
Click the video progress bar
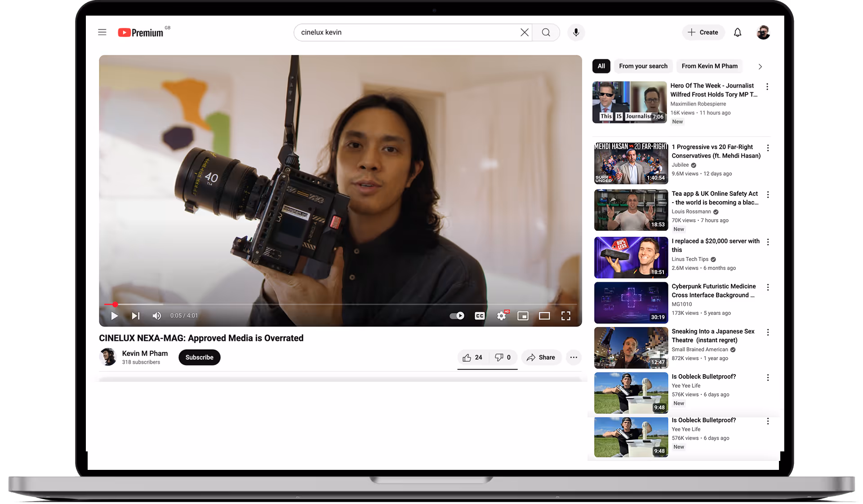tap(315, 305)
